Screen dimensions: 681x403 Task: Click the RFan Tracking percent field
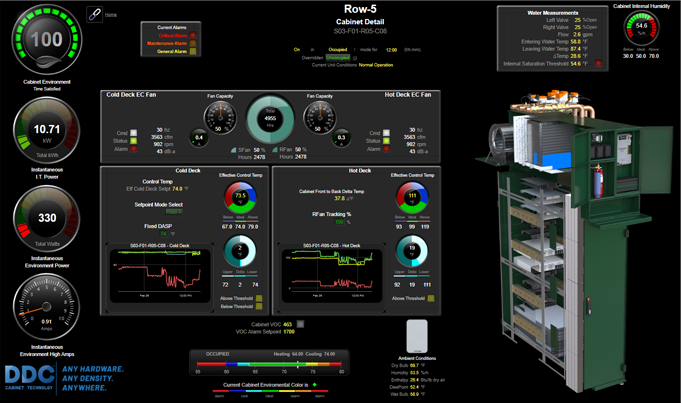[x=342, y=222]
